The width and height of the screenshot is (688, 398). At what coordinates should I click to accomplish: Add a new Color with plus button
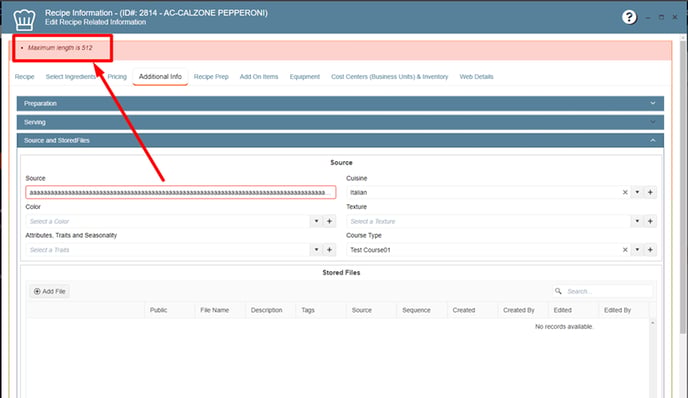point(329,221)
